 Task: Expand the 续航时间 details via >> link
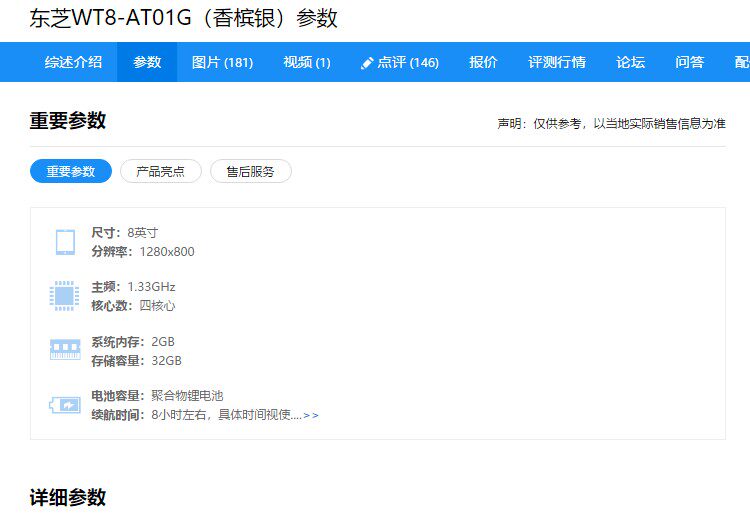click(311, 415)
